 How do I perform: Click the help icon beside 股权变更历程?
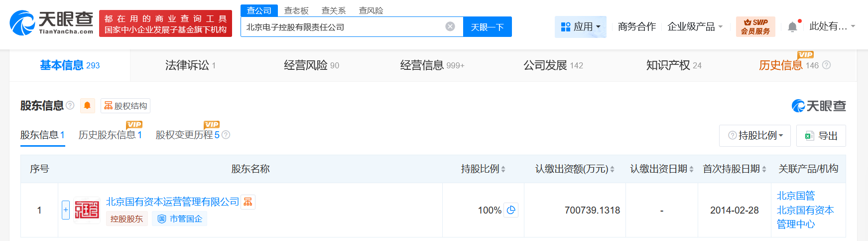pyautogui.click(x=226, y=135)
